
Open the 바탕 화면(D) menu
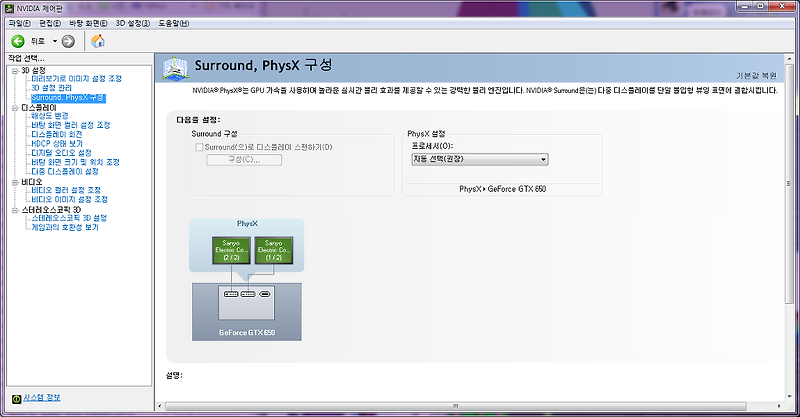point(88,23)
